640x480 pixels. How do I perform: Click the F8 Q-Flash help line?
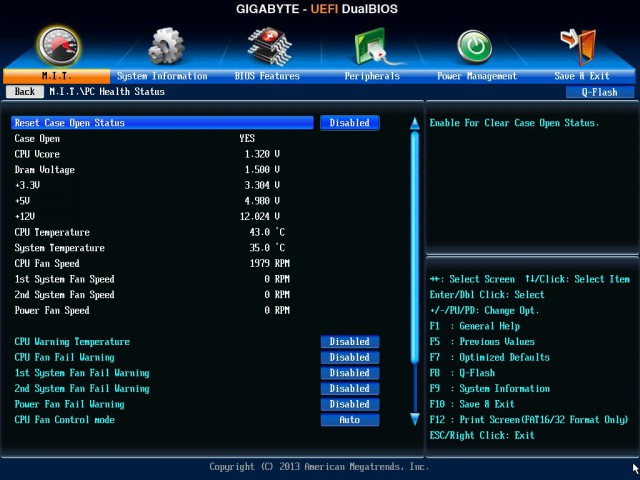tap(462, 373)
